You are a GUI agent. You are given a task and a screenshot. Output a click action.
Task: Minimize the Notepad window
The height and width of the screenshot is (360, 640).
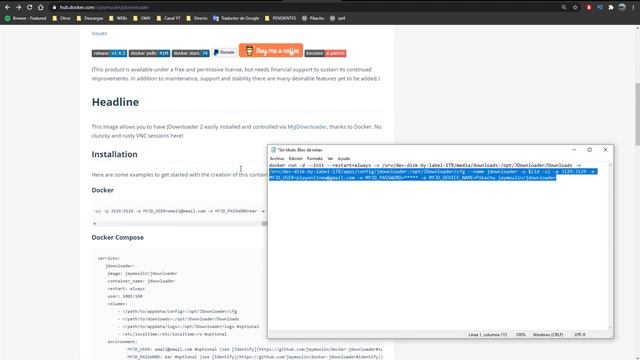click(x=574, y=150)
